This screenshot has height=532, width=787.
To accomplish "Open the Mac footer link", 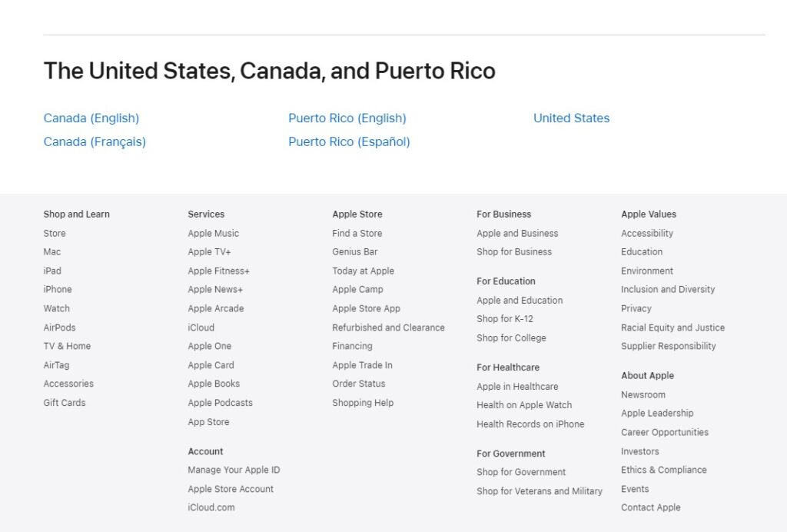I will point(52,252).
